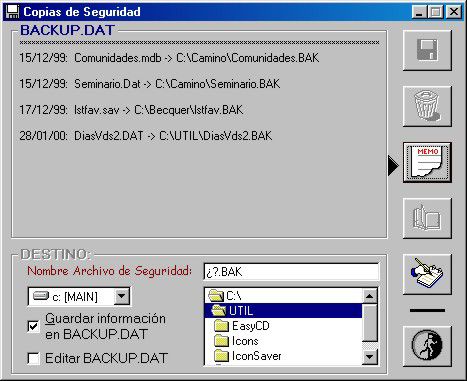Screen dimensions: 467x381
Task: Open the MEMO notepad button
Action: (x=427, y=162)
